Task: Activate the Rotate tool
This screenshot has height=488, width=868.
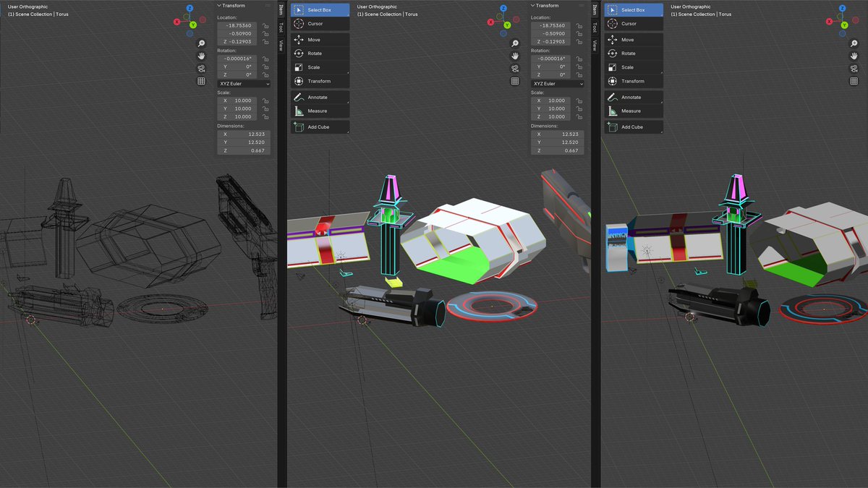Action: tap(318, 53)
